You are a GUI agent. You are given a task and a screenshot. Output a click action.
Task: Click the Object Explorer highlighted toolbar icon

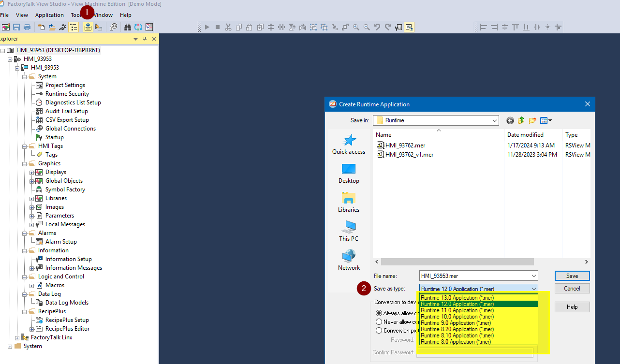tap(409, 27)
